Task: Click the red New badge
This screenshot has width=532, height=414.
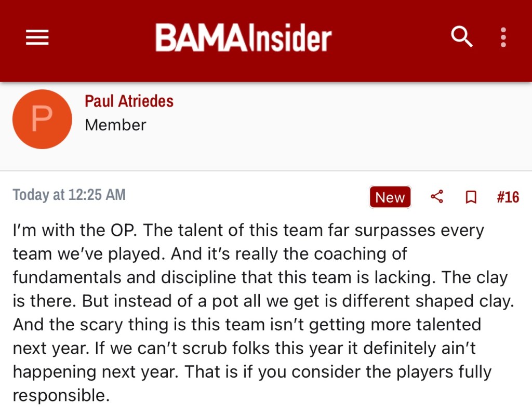Action: 390,197
